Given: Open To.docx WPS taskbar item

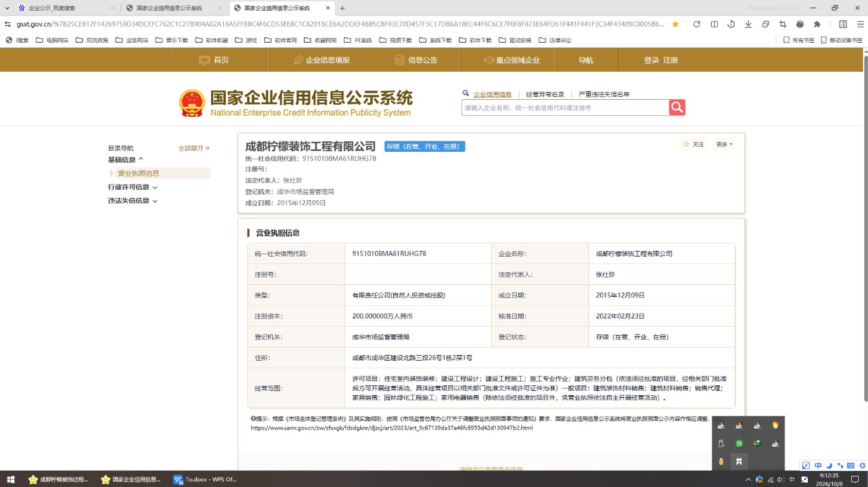Looking at the screenshot, I should tap(206, 480).
